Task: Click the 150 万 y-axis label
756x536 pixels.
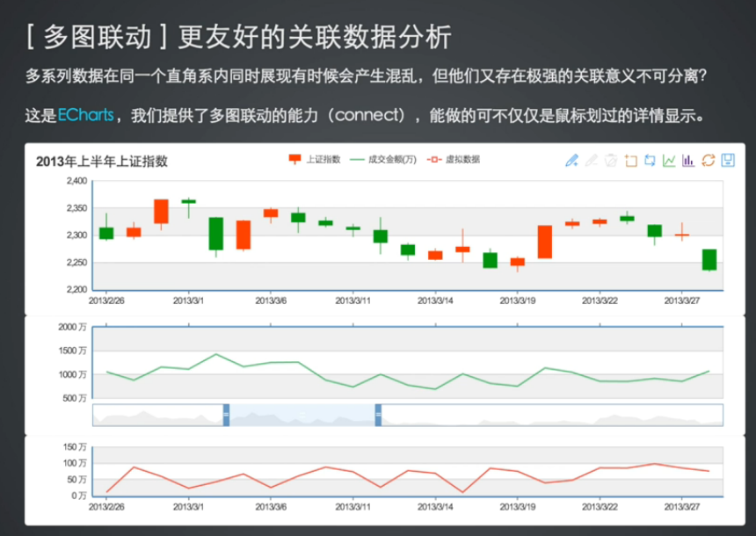Action: [75, 447]
